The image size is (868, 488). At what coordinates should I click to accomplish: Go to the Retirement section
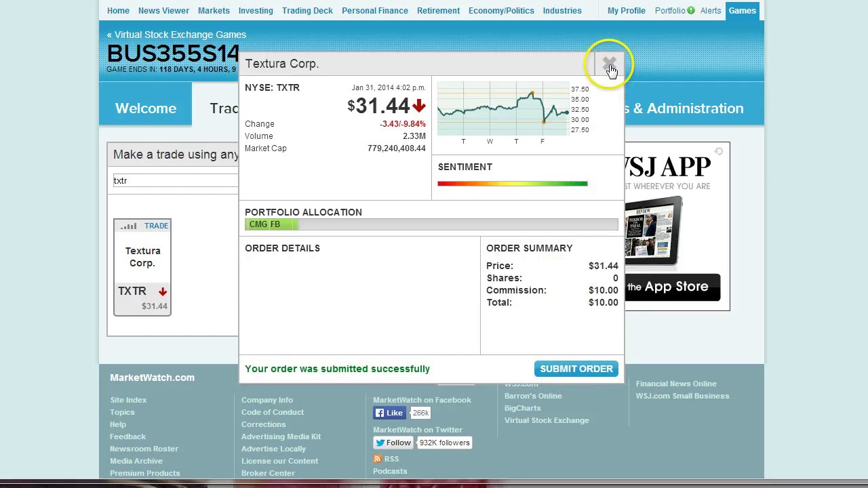(x=438, y=11)
